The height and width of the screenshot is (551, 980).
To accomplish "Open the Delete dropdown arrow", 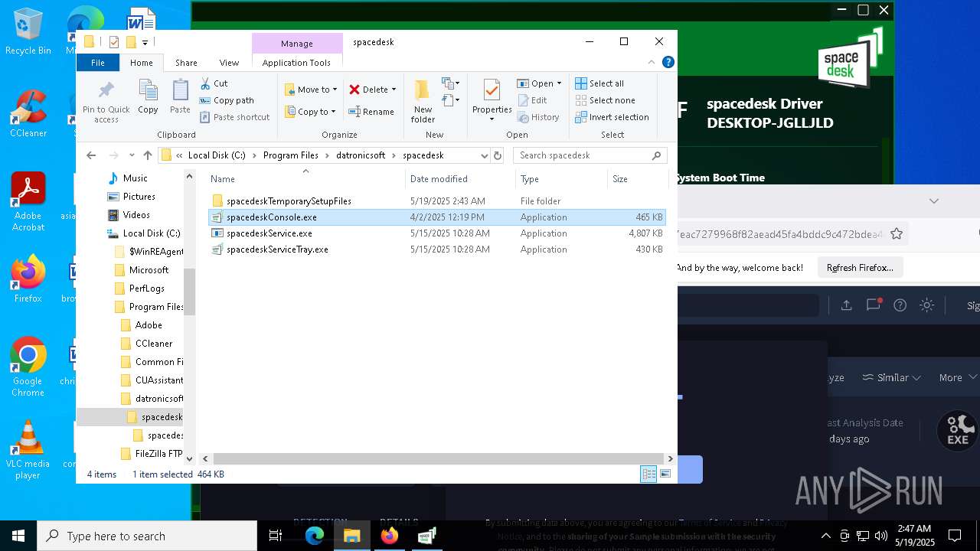I will (x=394, y=90).
